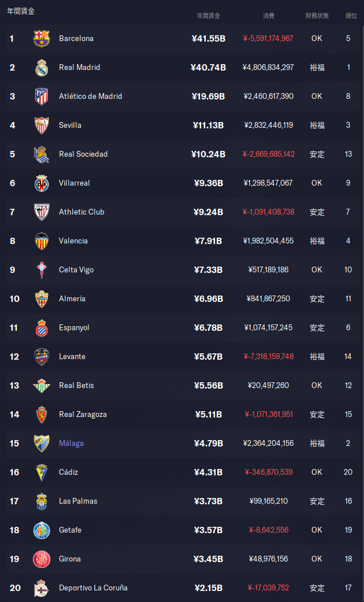Open the Real Sociedad team link

click(x=83, y=154)
